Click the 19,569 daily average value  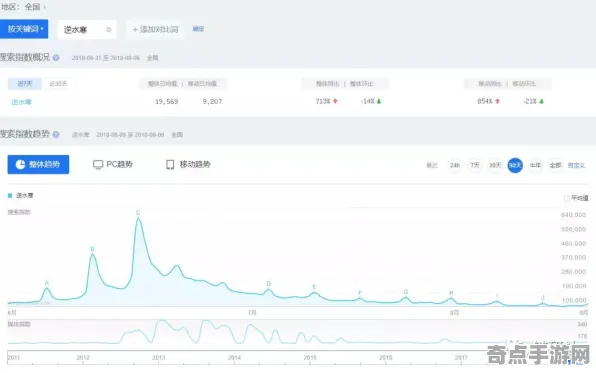click(166, 102)
